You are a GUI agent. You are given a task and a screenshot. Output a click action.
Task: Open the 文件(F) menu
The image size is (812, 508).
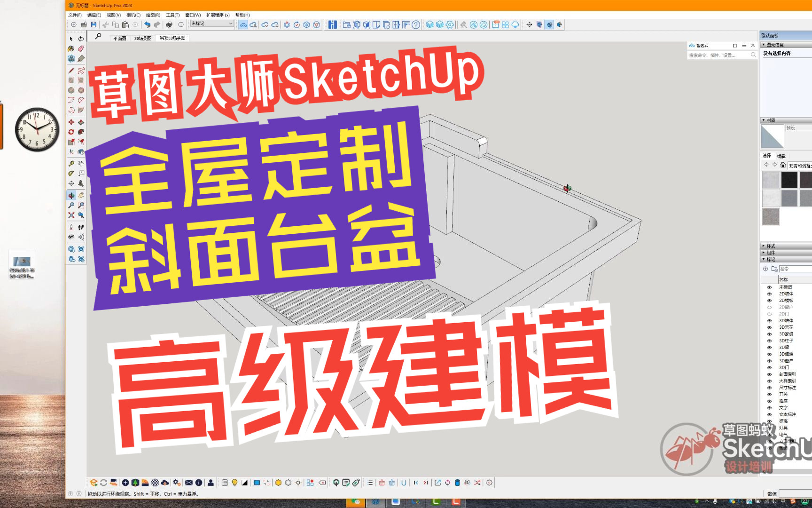(x=75, y=15)
